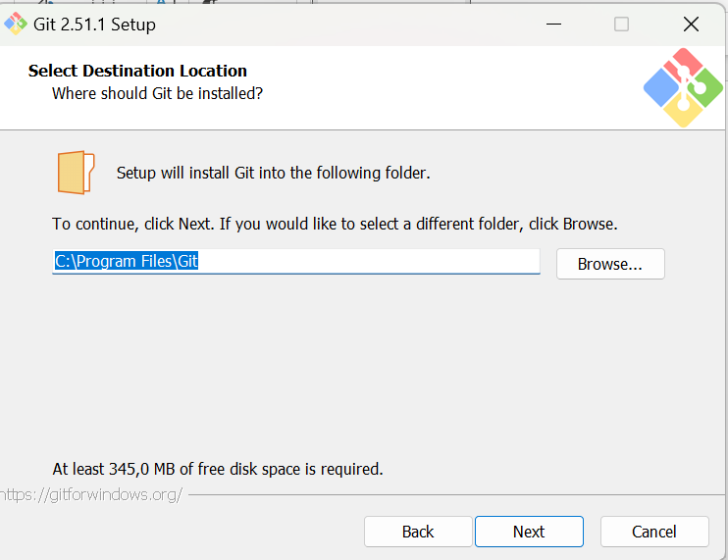
Task: Click the orange folder icon
Action: coord(76,173)
